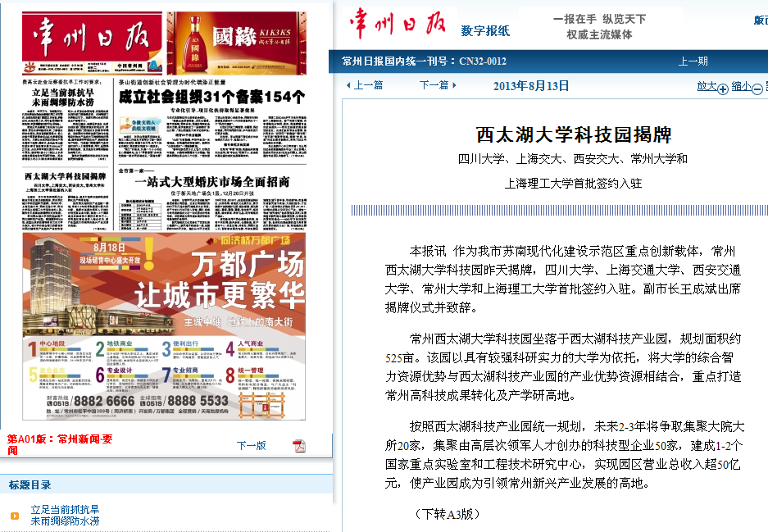The width and height of the screenshot is (768, 532).
Task: Click 放大 to enlarge text
Action: click(x=707, y=86)
